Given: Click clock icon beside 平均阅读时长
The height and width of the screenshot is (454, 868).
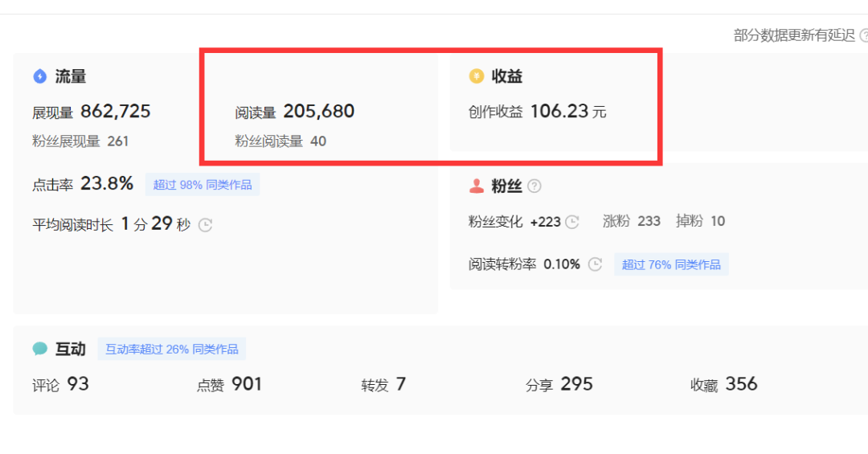Looking at the screenshot, I should (x=205, y=225).
